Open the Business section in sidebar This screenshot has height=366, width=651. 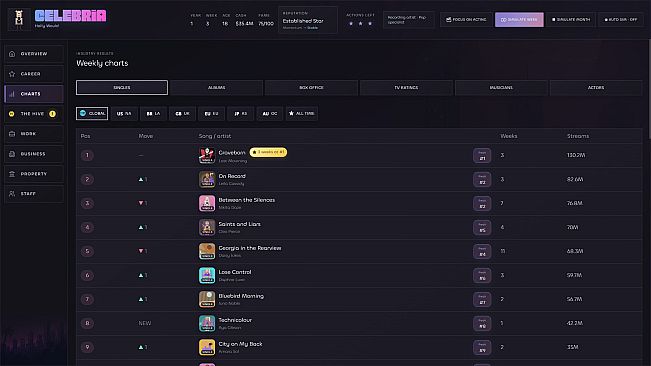34,154
